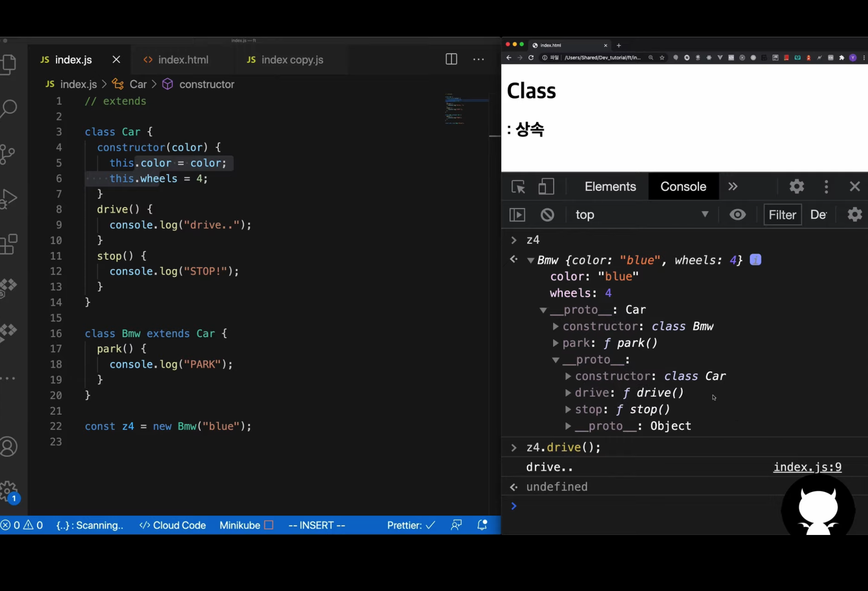Image resolution: width=868 pixels, height=591 pixels.
Task: Click Cloud Code status bar item
Action: (x=172, y=525)
